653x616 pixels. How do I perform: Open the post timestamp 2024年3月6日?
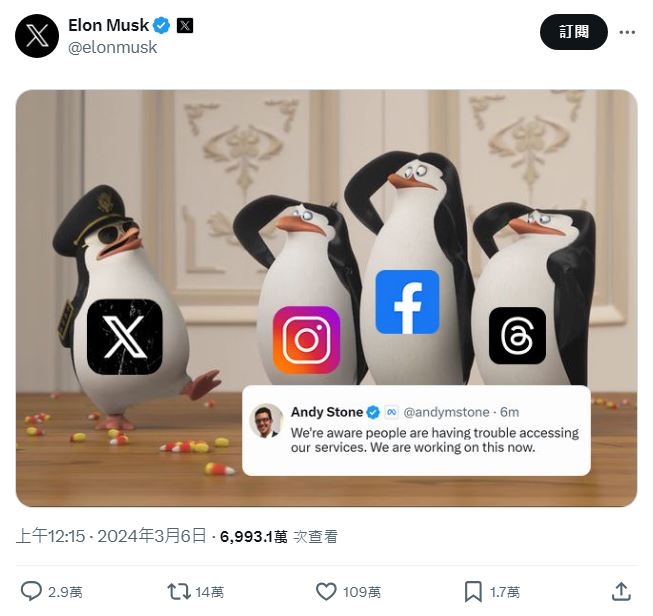click(152, 536)
